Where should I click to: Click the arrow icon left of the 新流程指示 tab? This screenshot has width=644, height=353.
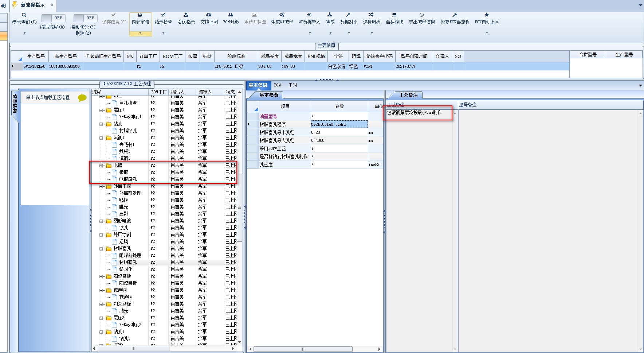point(3,5)
